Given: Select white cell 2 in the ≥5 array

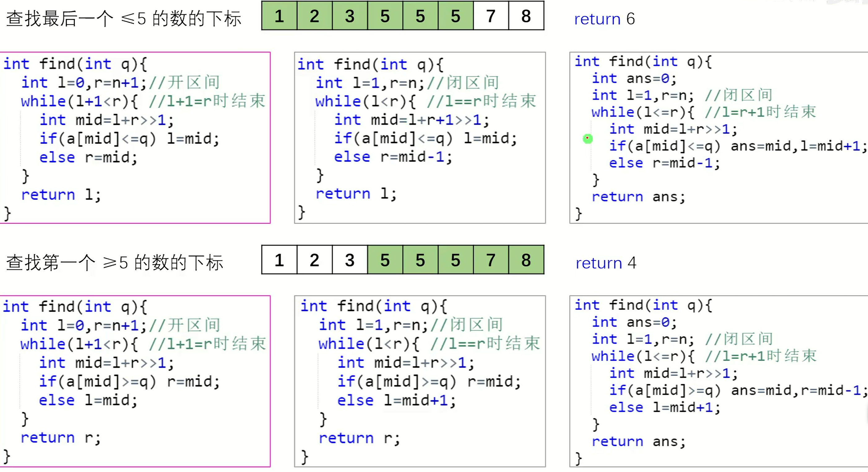Looking at the screenshot, I should [314, 260].
